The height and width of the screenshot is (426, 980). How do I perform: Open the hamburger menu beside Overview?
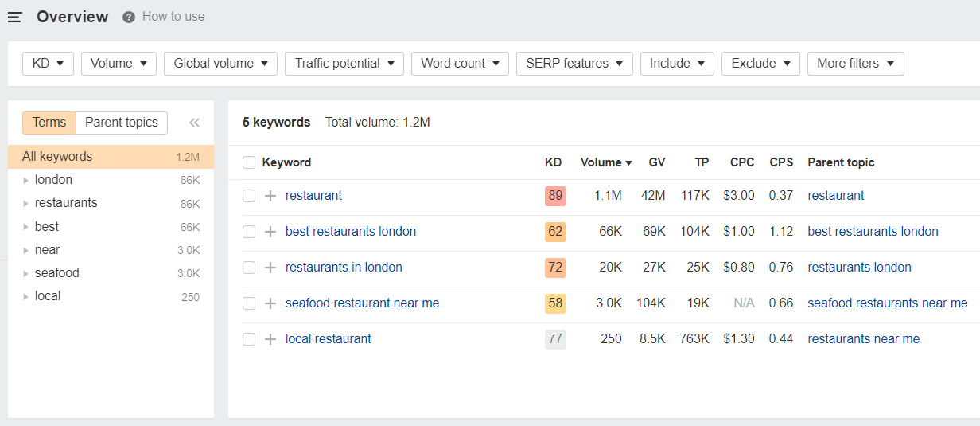pyautogui.click(x=15, y=17)
